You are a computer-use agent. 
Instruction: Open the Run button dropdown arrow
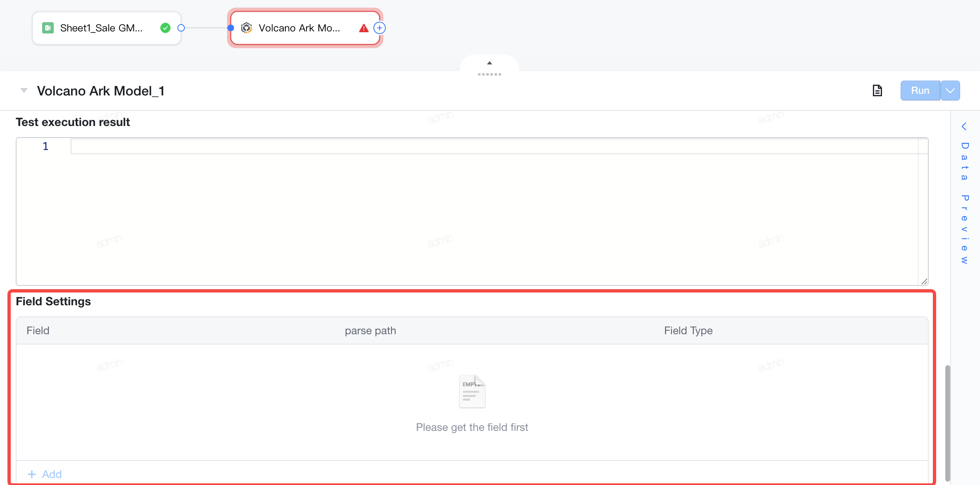[950, 90]
